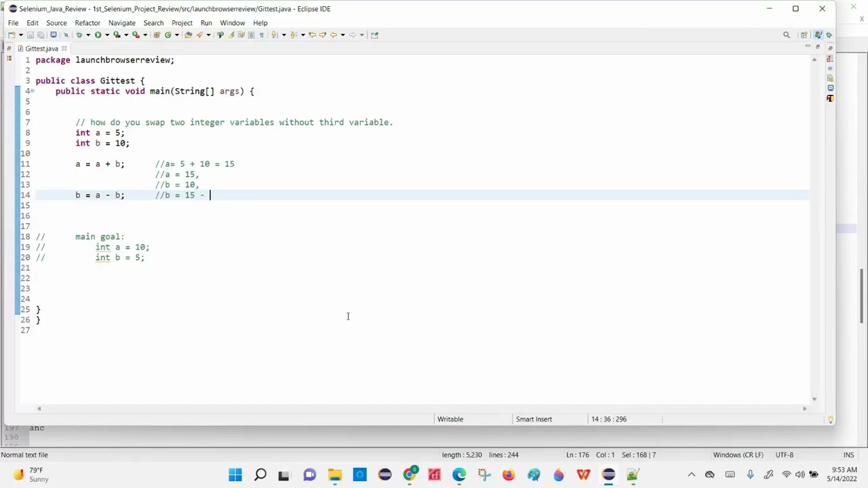The width and height of the screenshot is (868, 488).
Task: Close the Gittest.java editor tab
Action: point(64,48)
